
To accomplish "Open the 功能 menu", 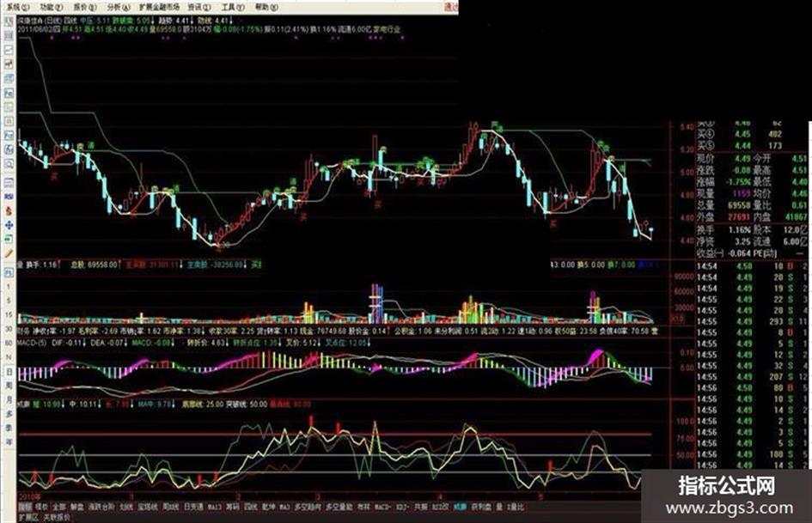I will pos(52,7).
